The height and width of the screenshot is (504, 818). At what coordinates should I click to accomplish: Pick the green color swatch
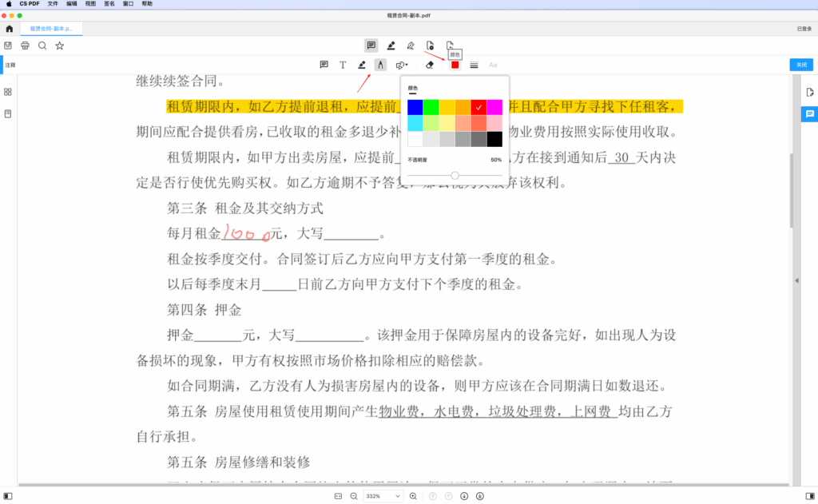[431, 108]
